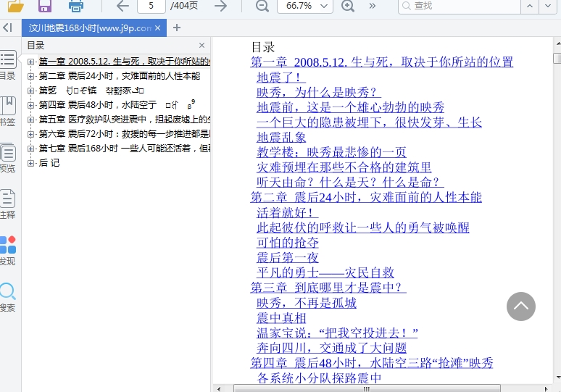The width and height of the screenshot is (561, 392).
Task: Add a new tab with plus button
Action: (x=177, y=28)
